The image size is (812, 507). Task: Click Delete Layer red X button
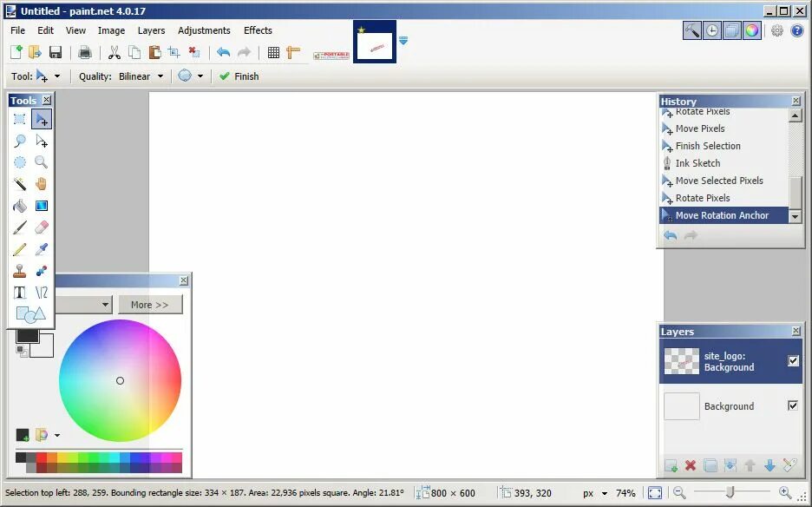tap(691, 465)
